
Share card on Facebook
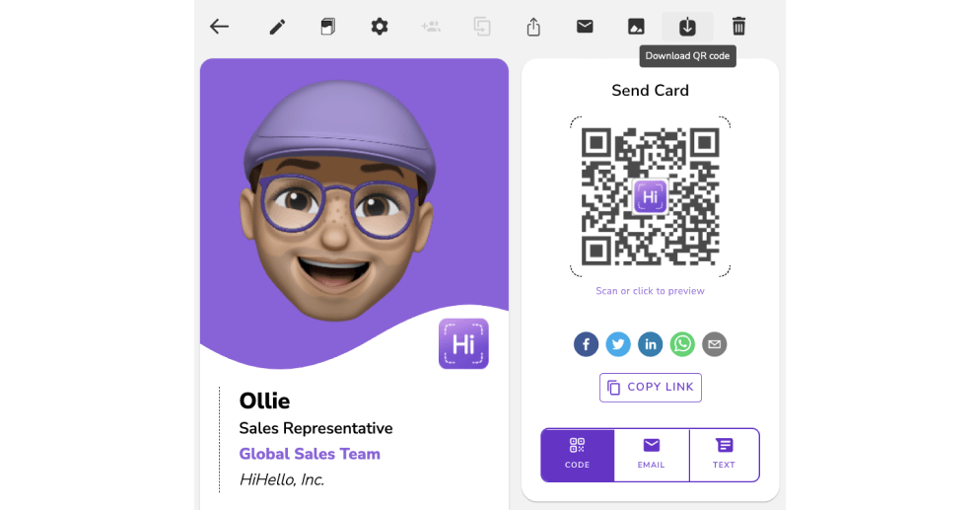587,344
